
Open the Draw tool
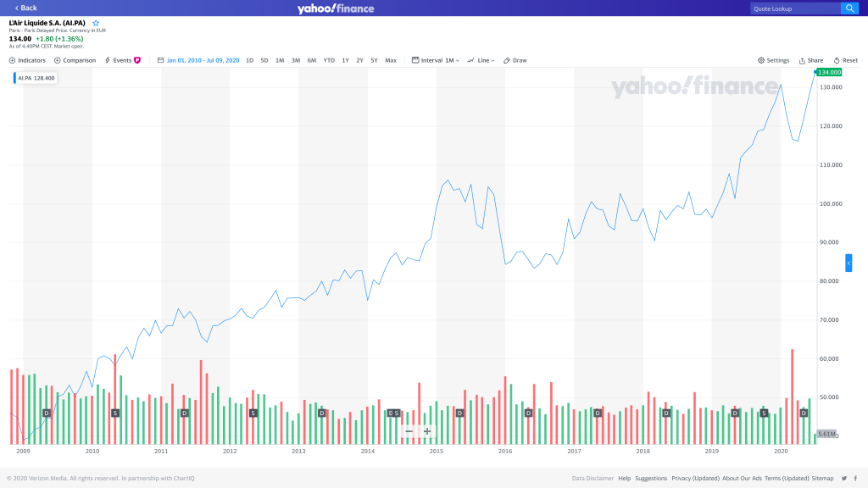[515, 60]
